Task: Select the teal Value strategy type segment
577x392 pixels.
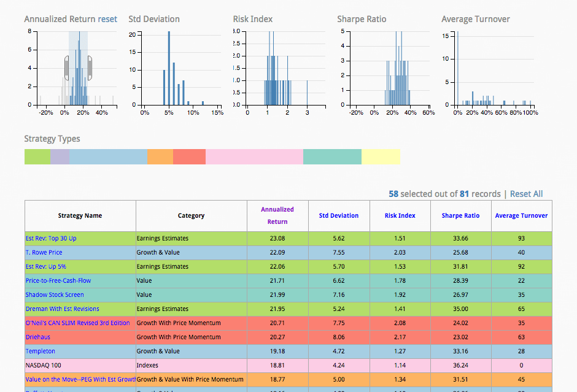Action: click(332, 156)
